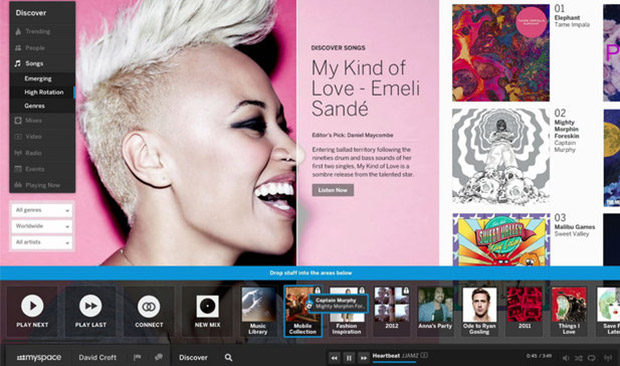This screenshot has width=620, height=366.
Task: Click the lock icon on Fashion Inspiration
Action: coord(361,291)
